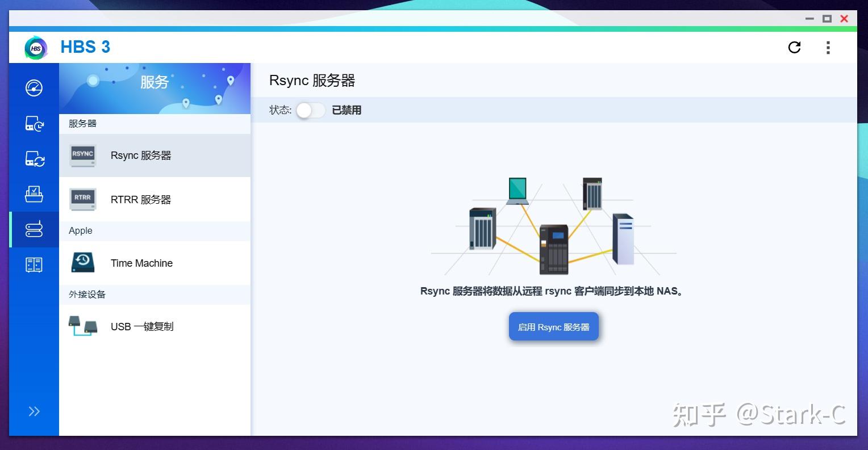Click the refresh button in title bar

coord(794,48)
